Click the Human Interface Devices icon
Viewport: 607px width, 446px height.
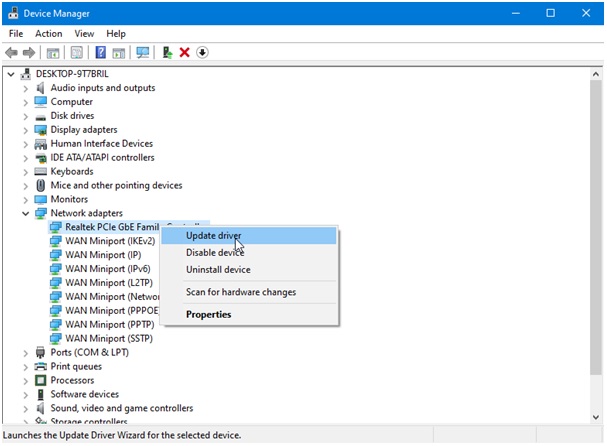pyautogui.click(x=40, y=144)
